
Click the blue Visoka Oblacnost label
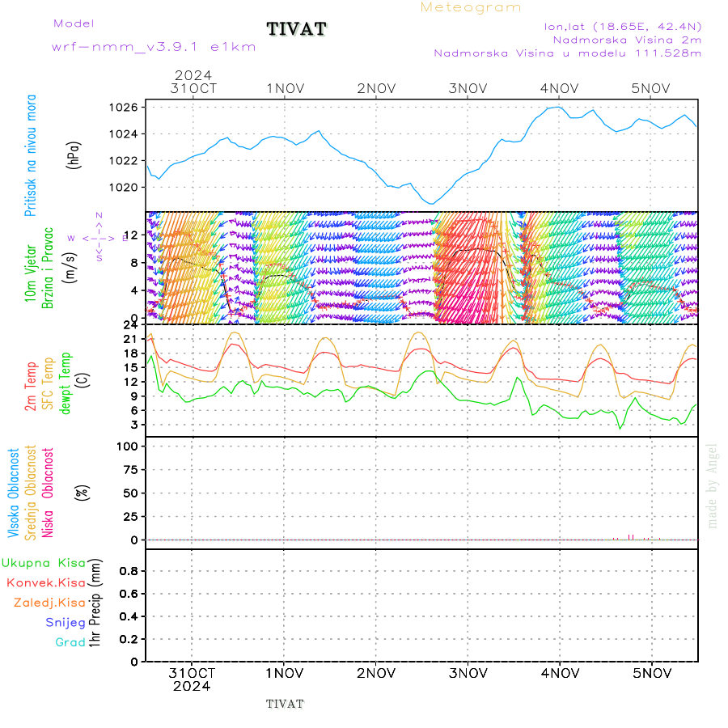click(x=13, y=493)
